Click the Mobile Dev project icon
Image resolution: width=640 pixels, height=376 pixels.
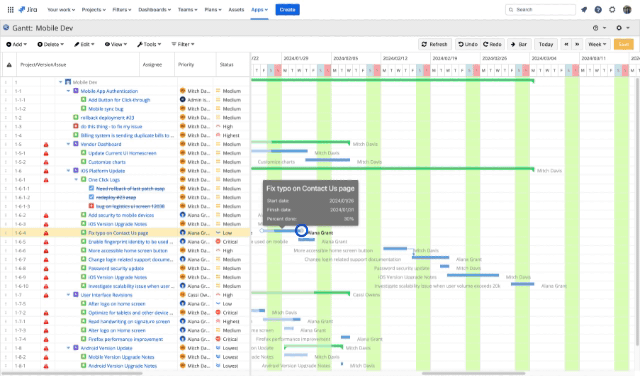tap(68, 82)
